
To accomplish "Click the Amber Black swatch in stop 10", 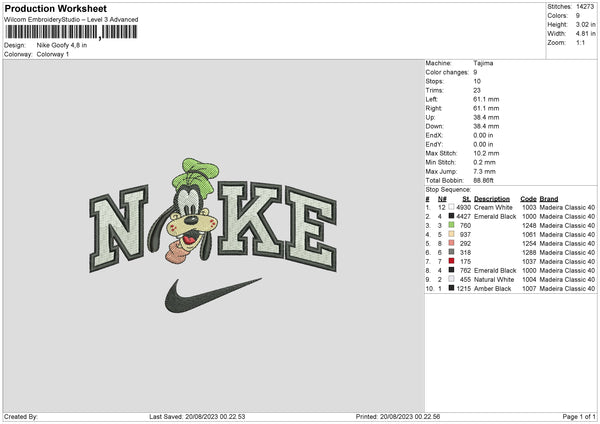I will pyautogui.click(x=452, y=288).
